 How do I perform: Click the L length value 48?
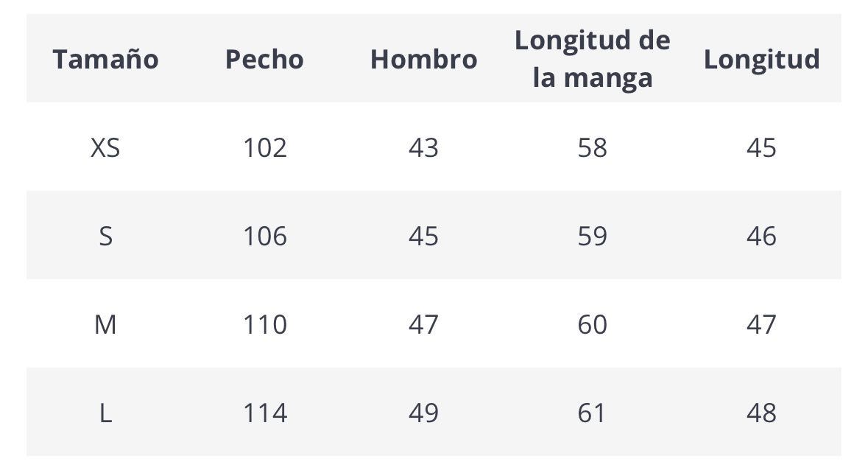761,413
